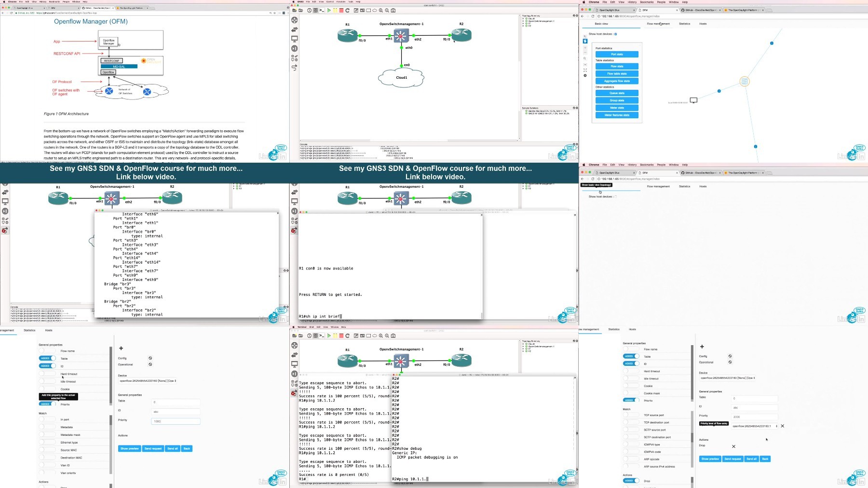The image size is (868, 488).
Task: Click the Port stats button
Action: tap(617, 55)
